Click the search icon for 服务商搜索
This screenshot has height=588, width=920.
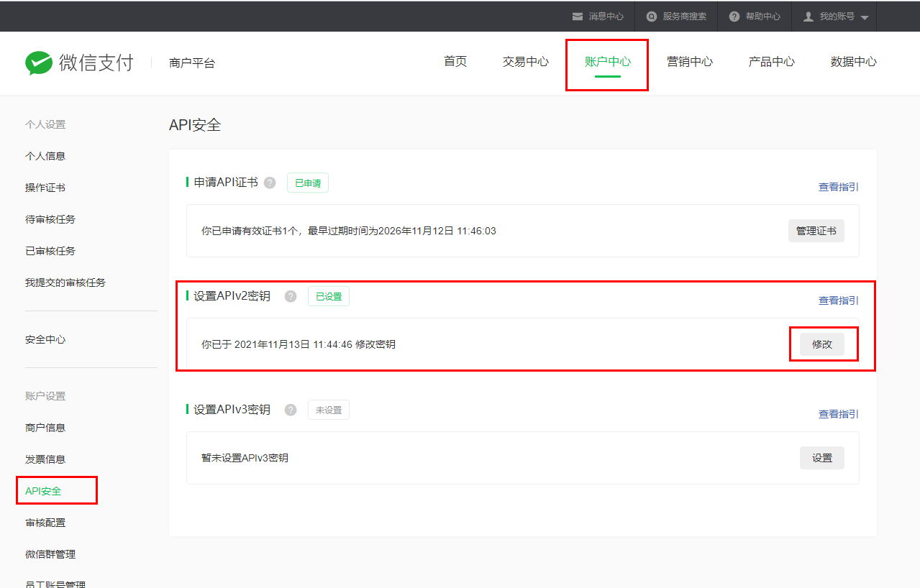[x=651, y=16]
